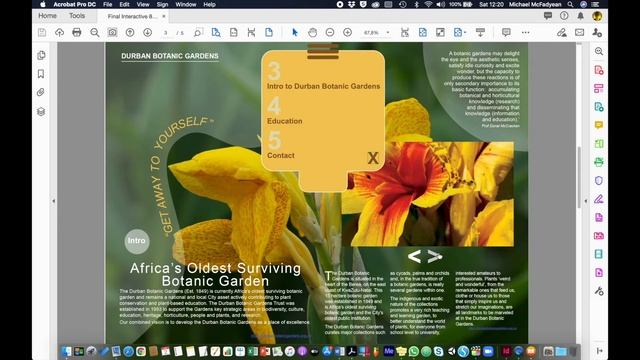Screen dimensions: 640x360
Task: Click Intro to Durban Botanic Gardens link
Action: (323, 86)
